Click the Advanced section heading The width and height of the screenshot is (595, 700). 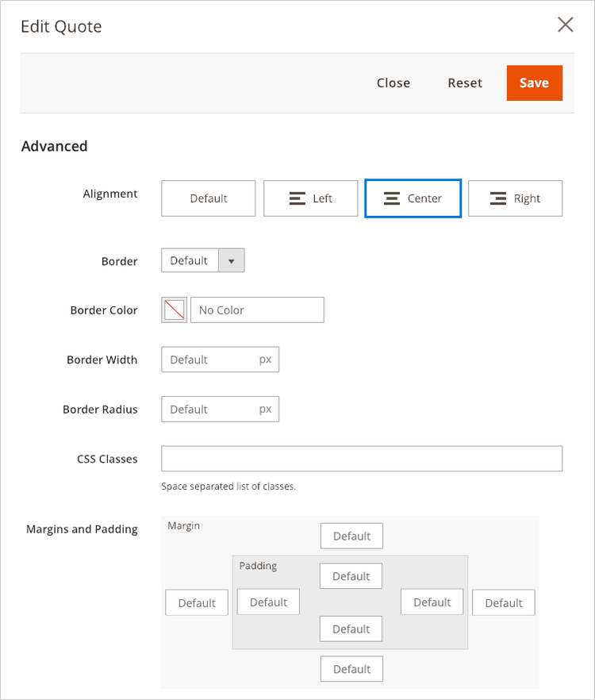point(54,146)
